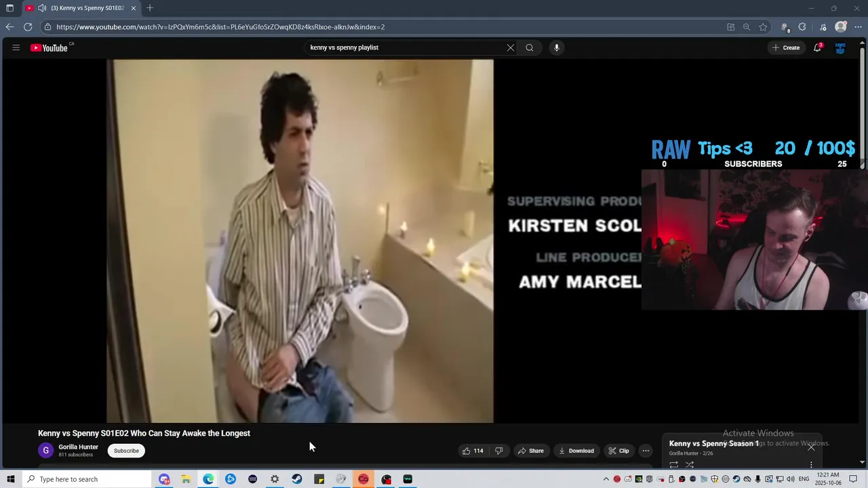The image size is (868, 488).
Task: View site information lock icon
Action: [x=47, y=27]
